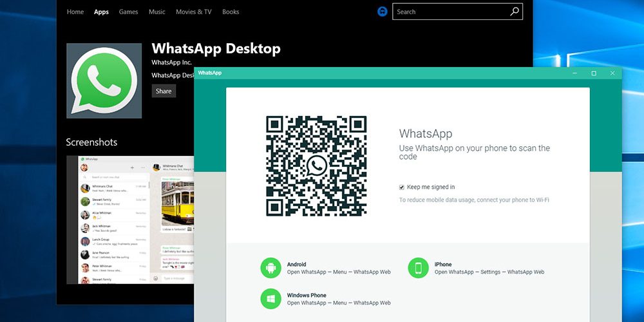
Task: Click the Windows Phone logo icon
Action: (x=271, y=299)
